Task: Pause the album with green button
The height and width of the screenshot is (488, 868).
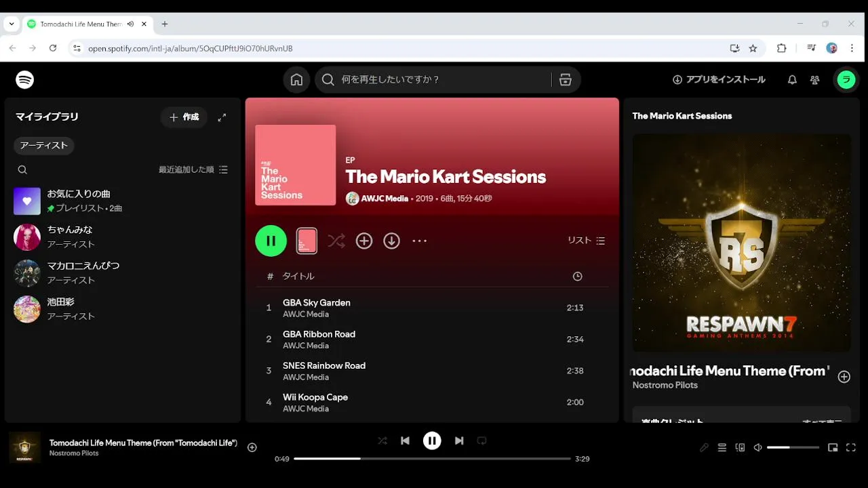Action: pos(271,241)
